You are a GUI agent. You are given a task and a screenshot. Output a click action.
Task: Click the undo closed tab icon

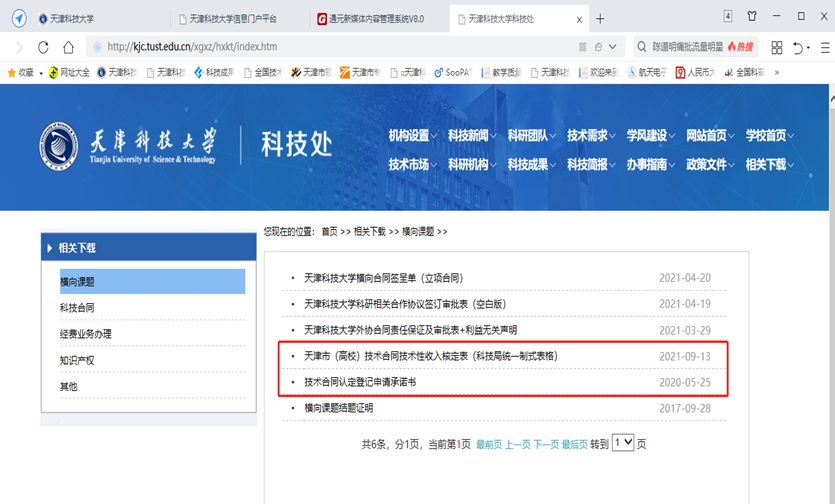click(798, 47)
